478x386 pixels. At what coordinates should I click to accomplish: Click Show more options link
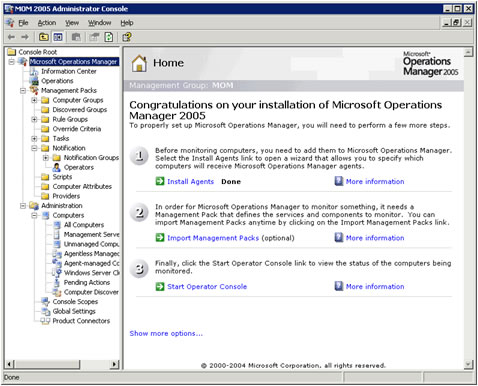coord(166,334)
